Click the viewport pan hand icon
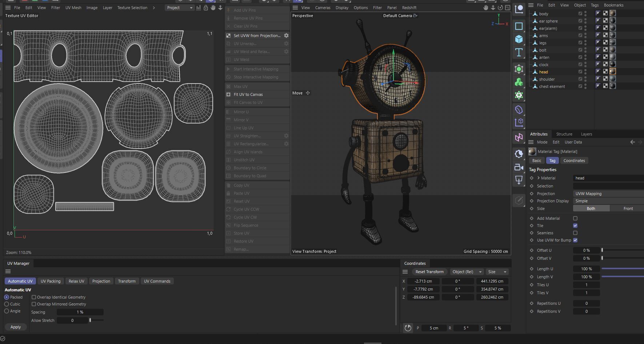Screen dimensions: 644x344 click(486, 8)
